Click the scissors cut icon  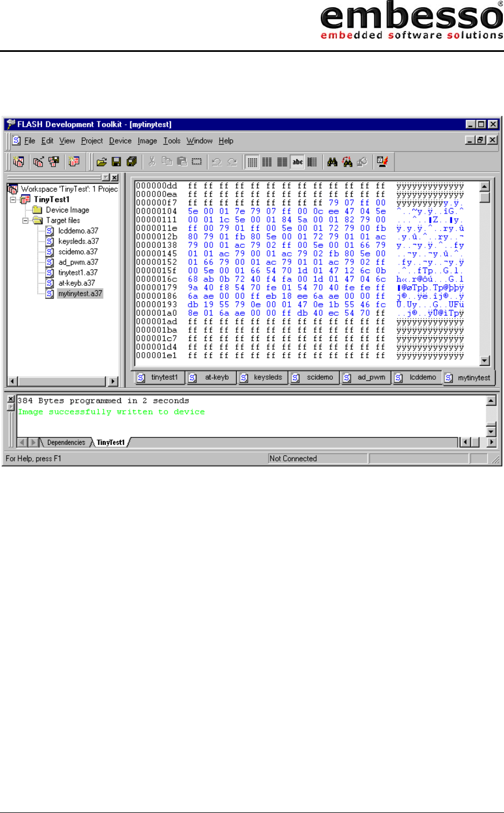click(x=152, y=162)
